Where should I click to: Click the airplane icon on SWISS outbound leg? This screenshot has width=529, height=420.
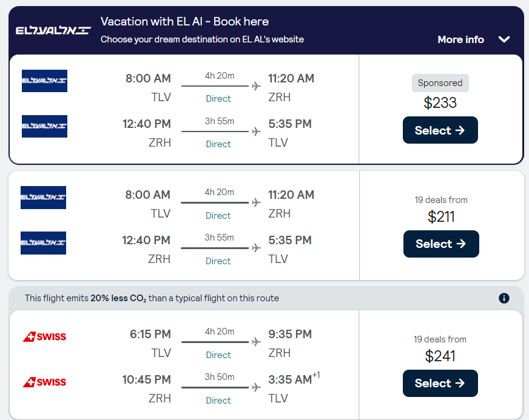[x=256, y=342]
